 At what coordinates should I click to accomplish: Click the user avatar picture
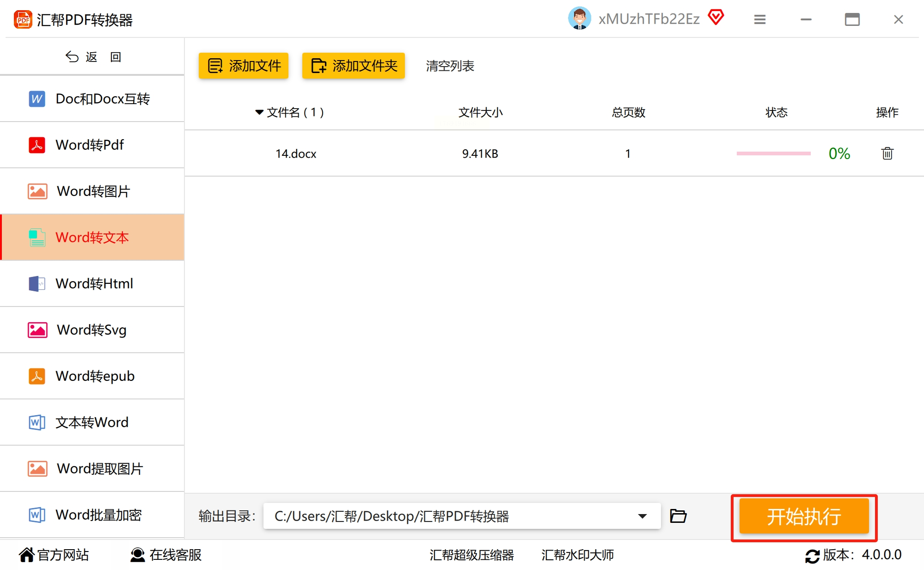click(x=579, y=19)
